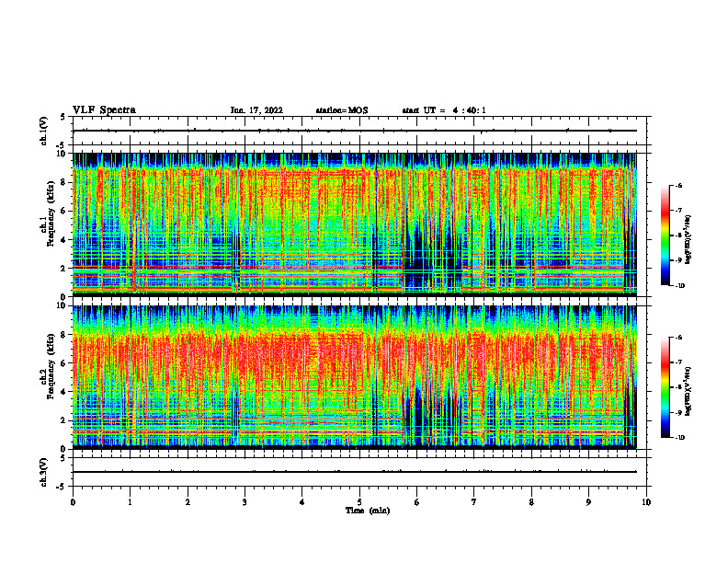Click time axis tick label "3"

(245, 502)
